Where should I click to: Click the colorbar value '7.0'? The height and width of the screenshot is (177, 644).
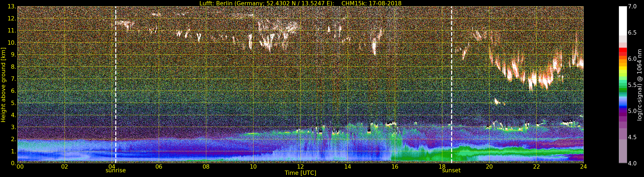[x=632, y=6]
